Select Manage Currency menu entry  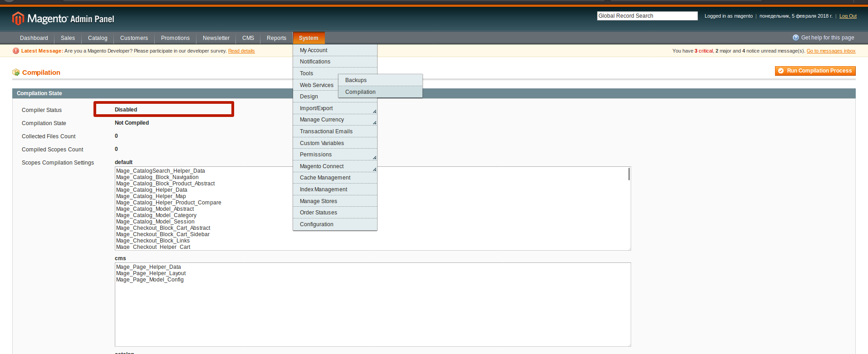pos(335,120)
